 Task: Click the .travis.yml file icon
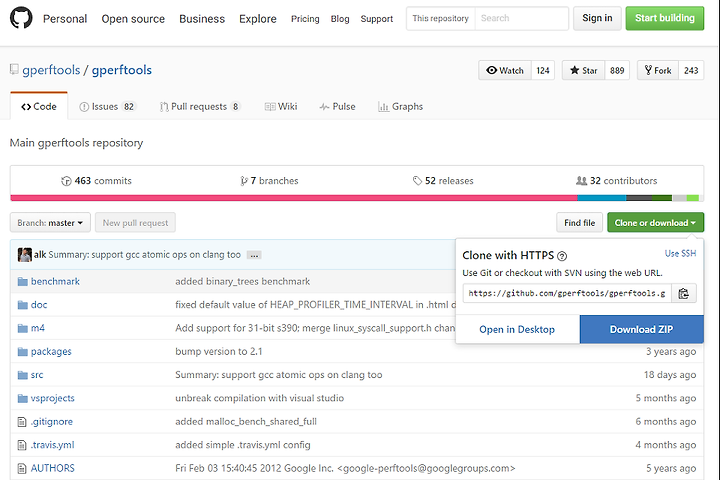22,445
